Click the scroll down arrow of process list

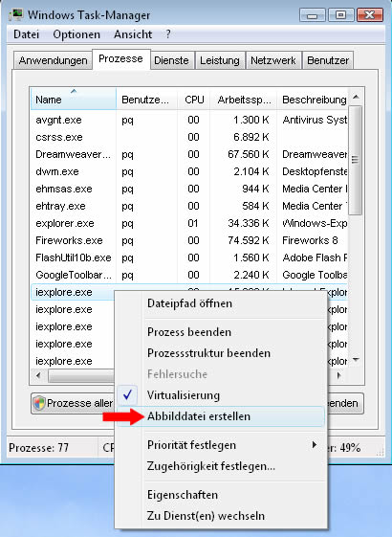pyautogui.click(x=356, y=360)
